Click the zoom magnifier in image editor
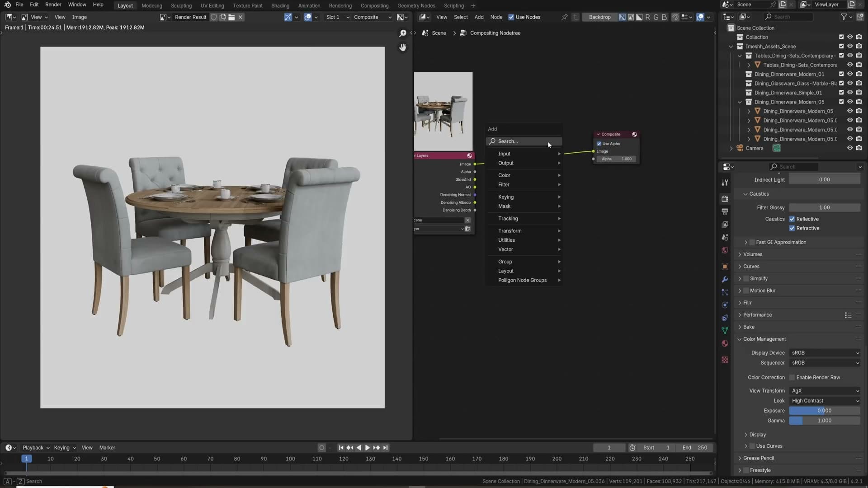The width and height of the screenshot is (868, 488). pyautogui.click(x=403, y=33)
